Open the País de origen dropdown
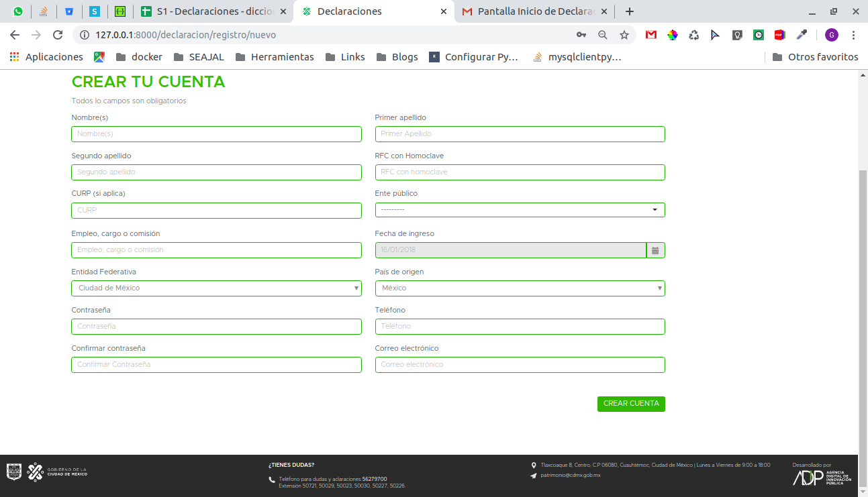The width and height of the screenshot is (868, 497). coord(520,288)
